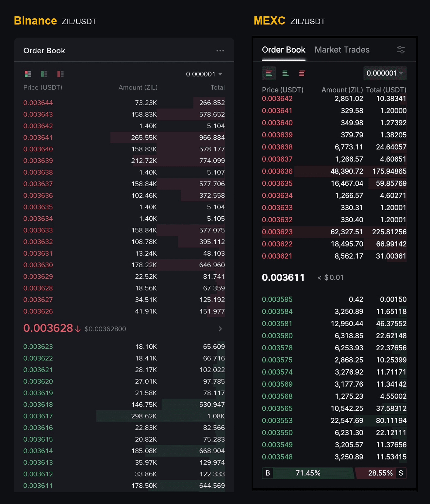Select MEXC combined order view icon

tap(269, 73)
